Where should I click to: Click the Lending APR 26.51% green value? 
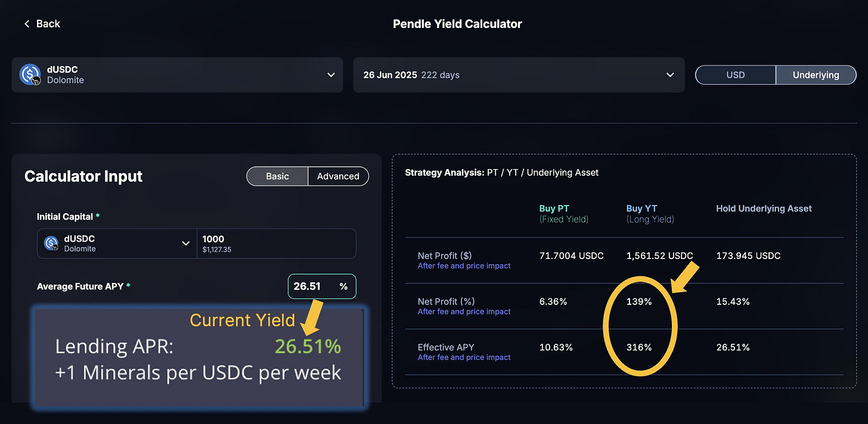click(308, 347)
